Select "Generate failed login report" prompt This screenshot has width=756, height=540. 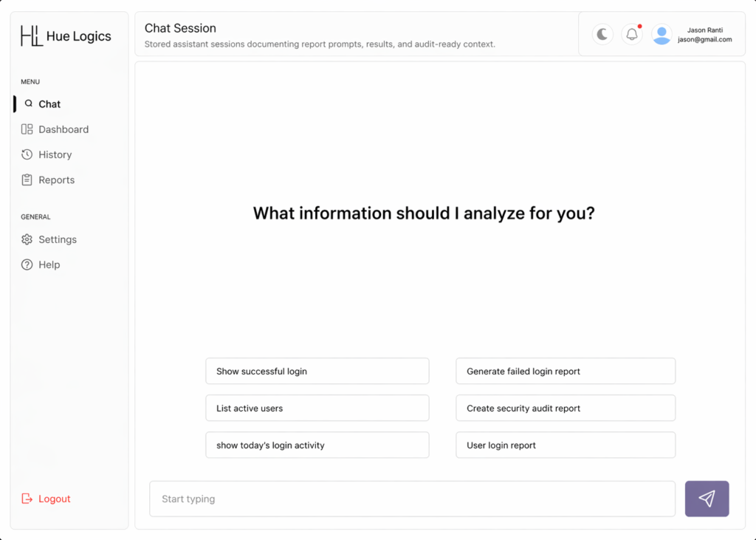click(x=565, y=371)
